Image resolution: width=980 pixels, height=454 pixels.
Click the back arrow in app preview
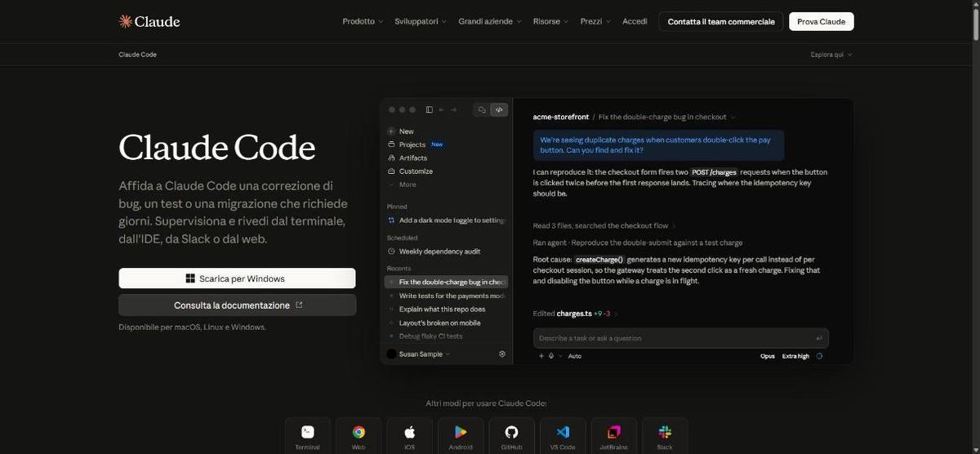442,109
